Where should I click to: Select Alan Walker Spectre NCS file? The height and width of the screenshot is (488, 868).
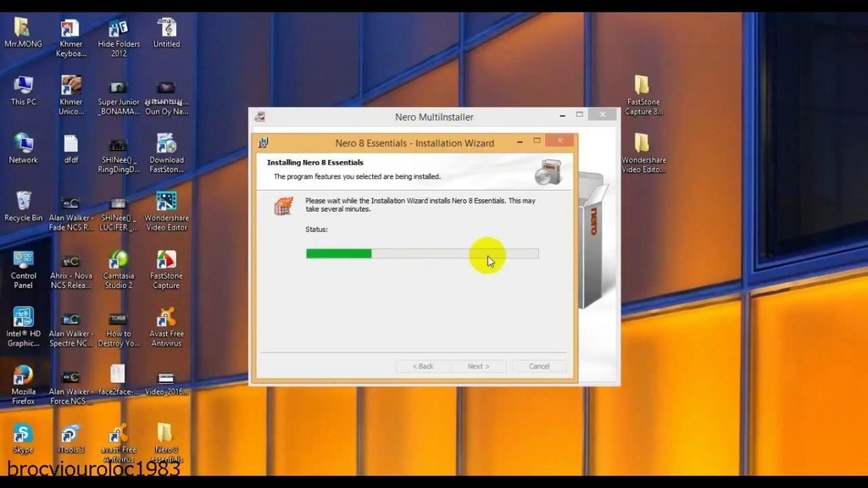click(x=71, y=329)
